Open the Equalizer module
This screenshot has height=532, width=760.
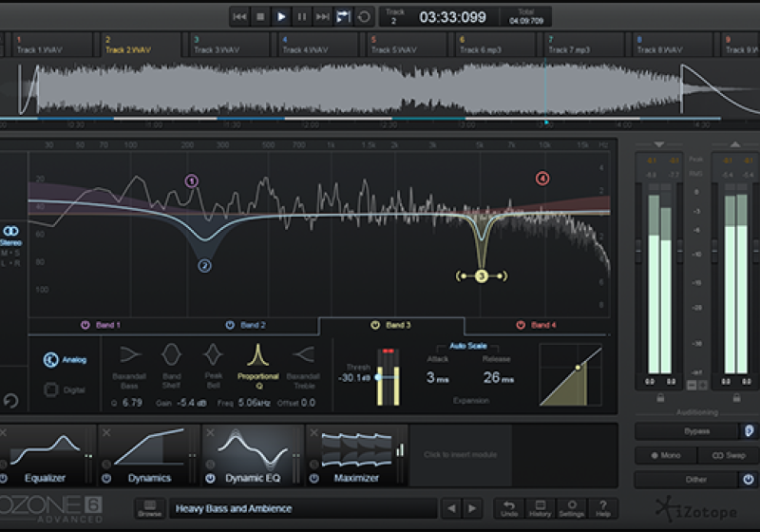coord(47,455)
